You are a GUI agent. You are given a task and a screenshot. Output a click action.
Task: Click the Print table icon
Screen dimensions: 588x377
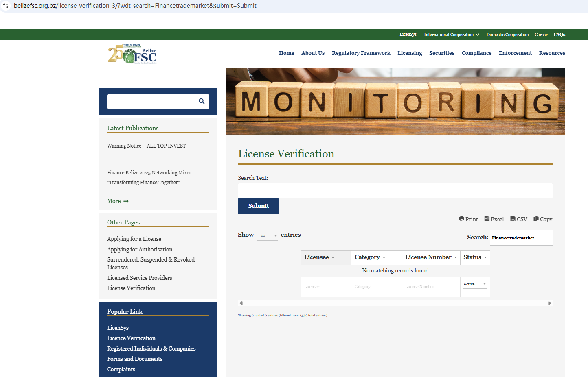468,219
